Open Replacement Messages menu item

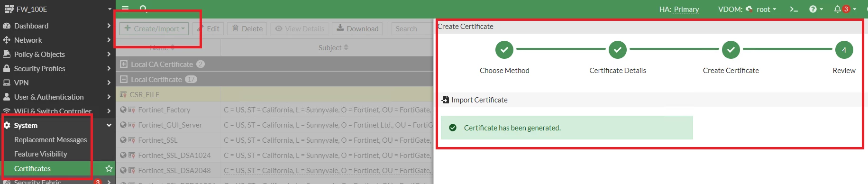[51, 139]
